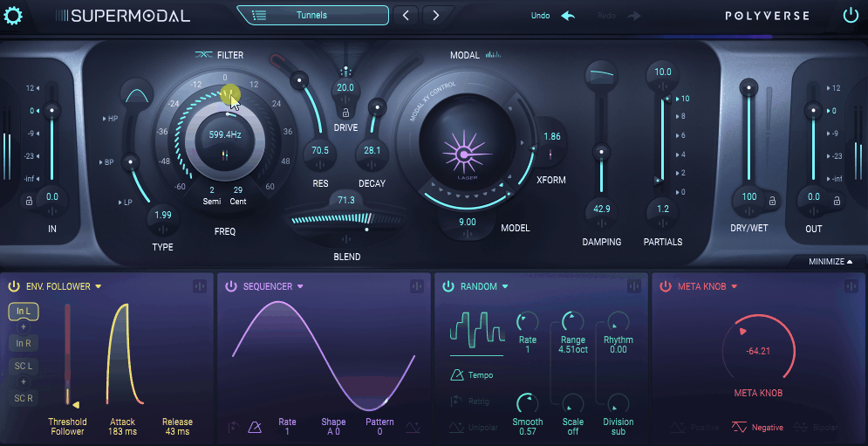The image size is (868, 446).
Task: Open the SEQUENCER type dropdown arrow
Action: click(300, 286)
